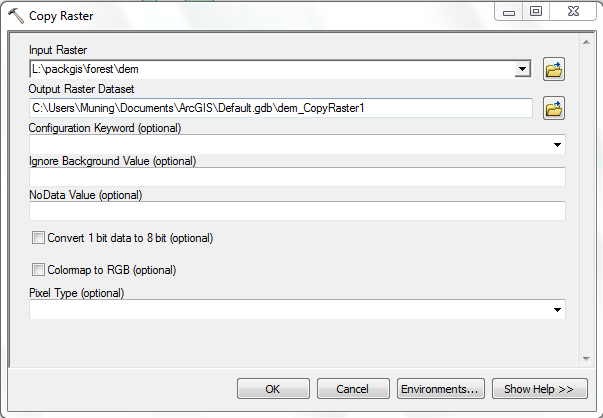Enable Convert 1 bit data to 8 bit
603x418 pixels.
coord(39,238)
